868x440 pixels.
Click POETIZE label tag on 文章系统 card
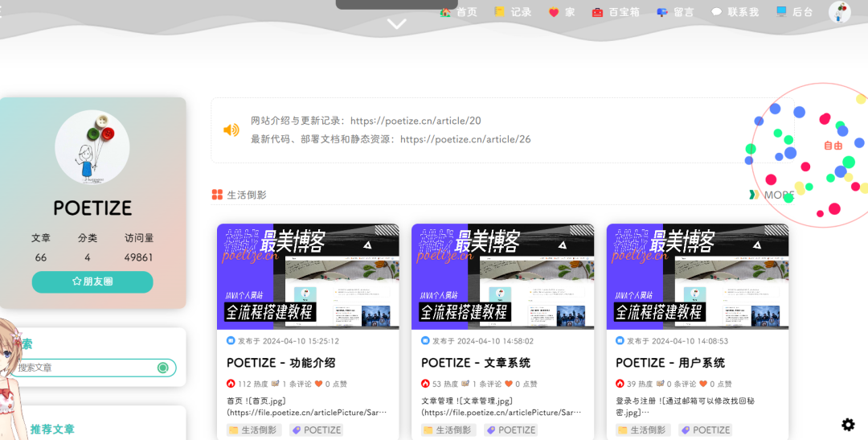(x=511, y=430)
